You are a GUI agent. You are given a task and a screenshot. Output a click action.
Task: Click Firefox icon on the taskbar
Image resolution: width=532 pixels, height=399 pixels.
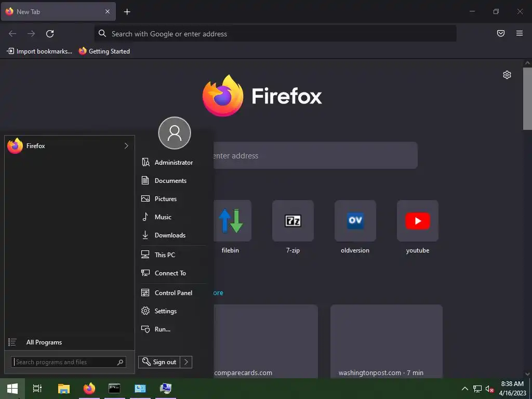89,389
